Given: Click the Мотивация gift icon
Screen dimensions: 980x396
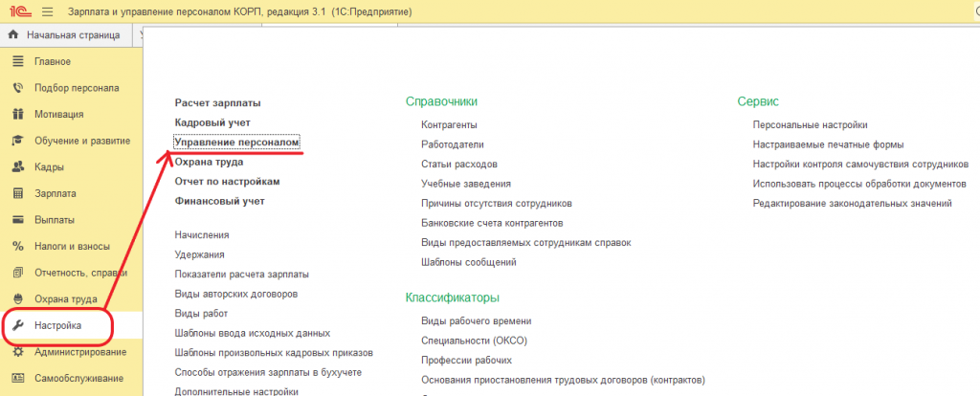Looking at the screenshot, I should tap(18, 114).
